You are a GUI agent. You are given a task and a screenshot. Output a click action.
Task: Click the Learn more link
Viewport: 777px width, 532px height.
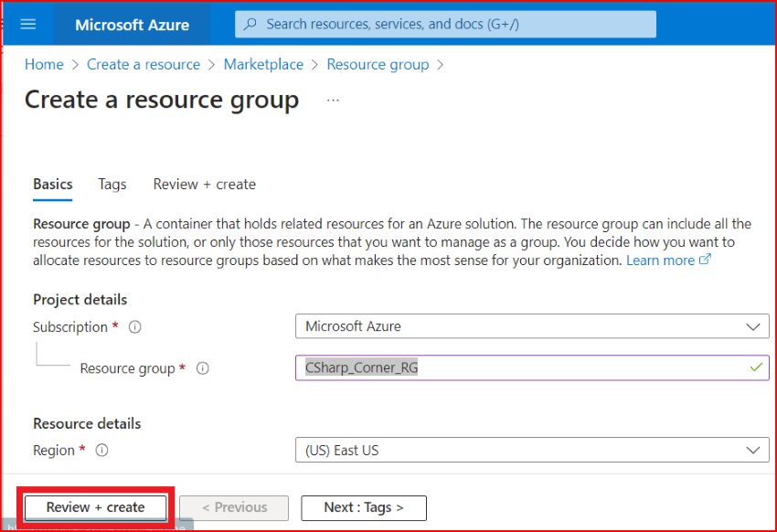[x=660, y=261]
